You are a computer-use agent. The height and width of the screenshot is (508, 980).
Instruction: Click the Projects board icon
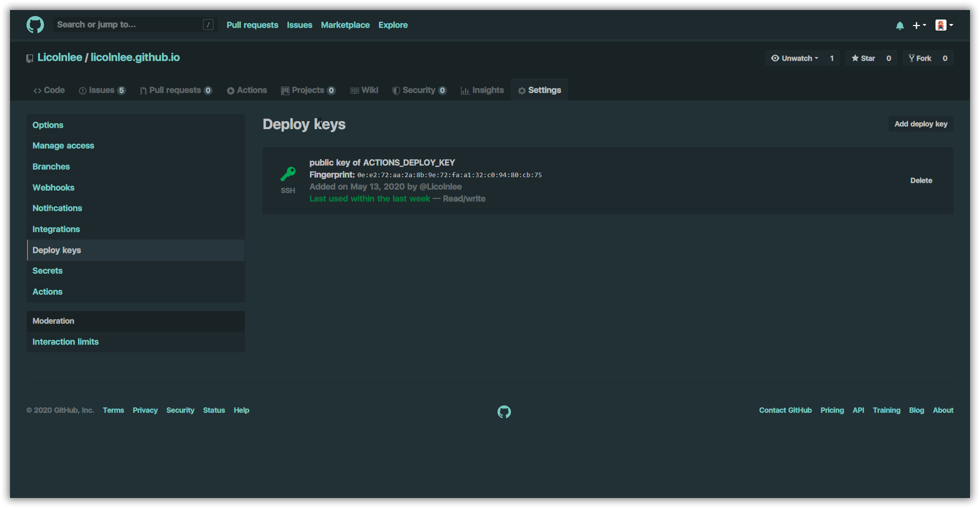tap(285, 91)
